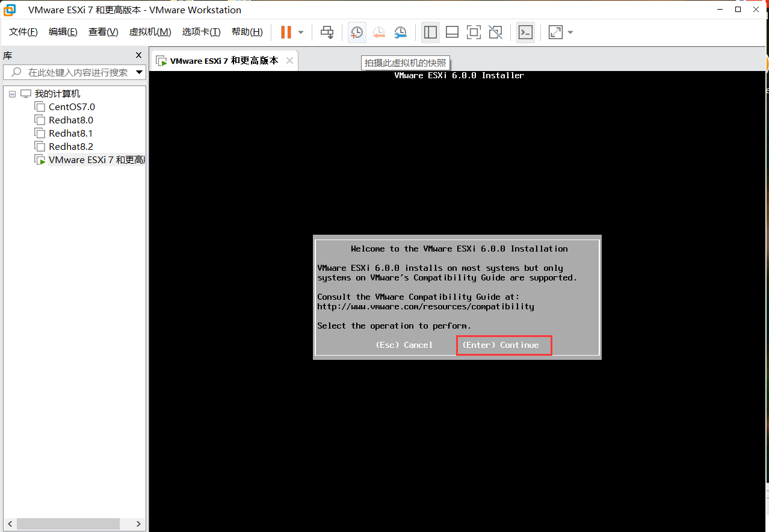The image size is (769, 532).
Task: Click the search magnifier icon in library
Action: click(x=16, y=72)
